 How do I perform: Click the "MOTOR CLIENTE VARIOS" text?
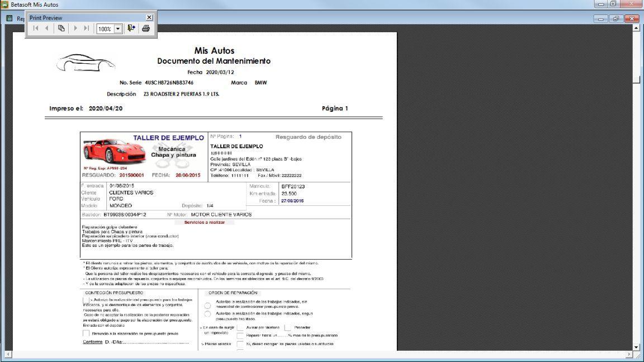[x=221, y=214]
